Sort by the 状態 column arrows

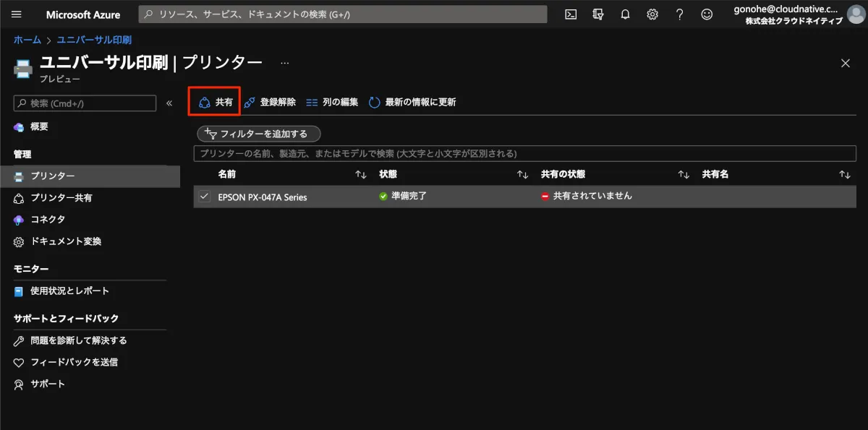(522, 175)
